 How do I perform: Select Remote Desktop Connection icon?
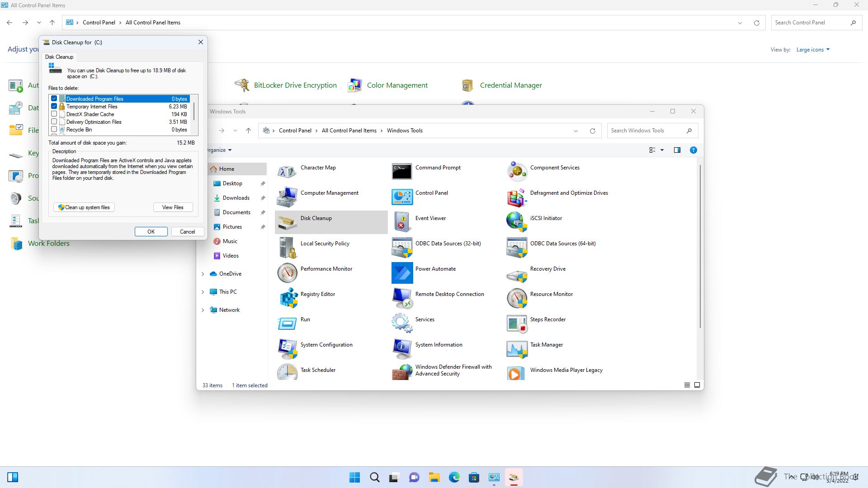(402, 298)
